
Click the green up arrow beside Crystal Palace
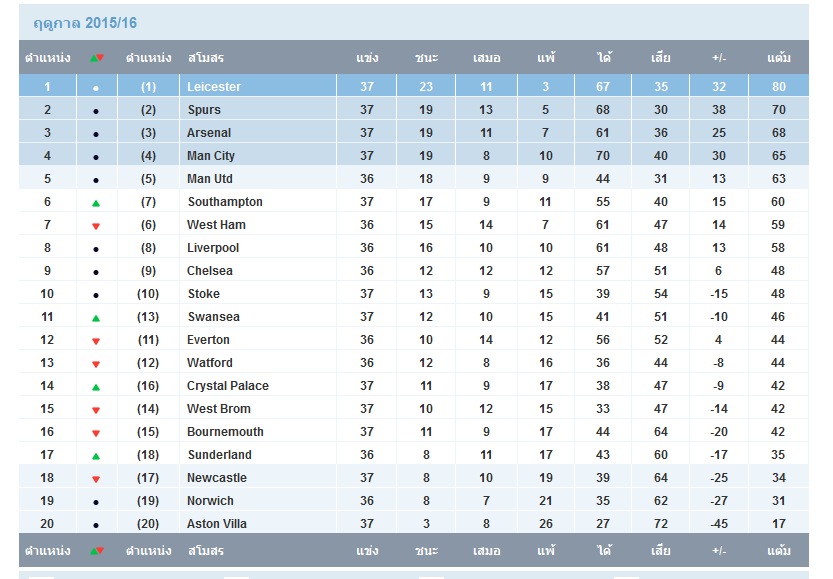tap(96, 387)
